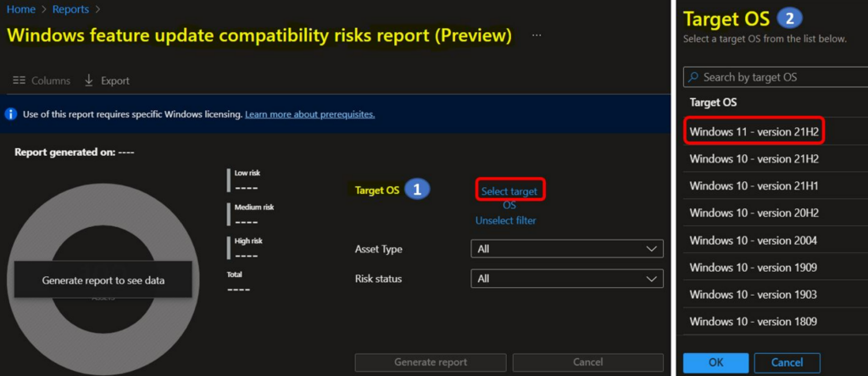This screenshot has width=868, height=376.
Task: Click the Generate report button
Action: click(431, 362)
